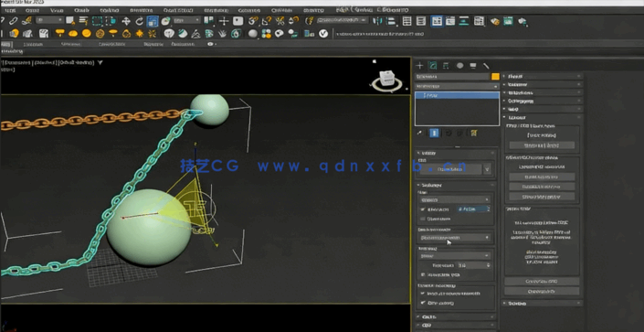
Task: Open the Modifiers menu
Action: click(110, 10)
